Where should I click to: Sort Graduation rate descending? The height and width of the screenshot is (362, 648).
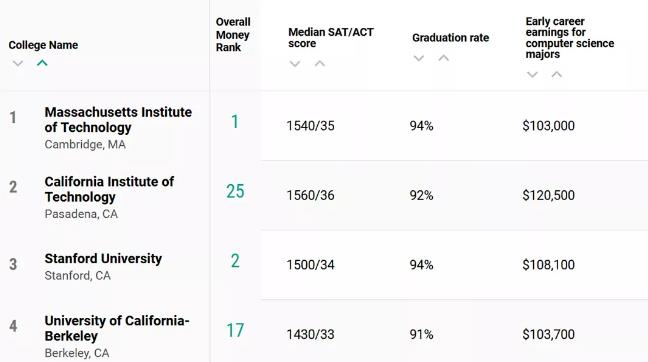[x=419, y=58]
